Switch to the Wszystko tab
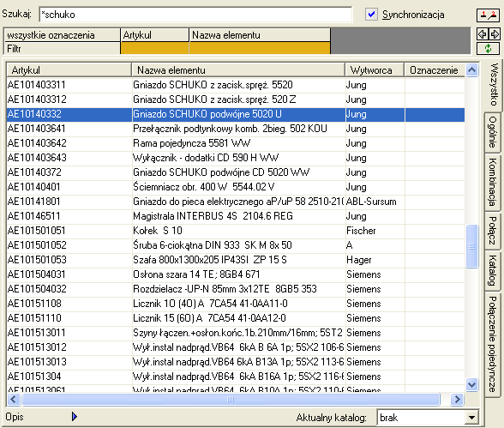This screenshot has width=504, height=428. click(x=494, y=85)
